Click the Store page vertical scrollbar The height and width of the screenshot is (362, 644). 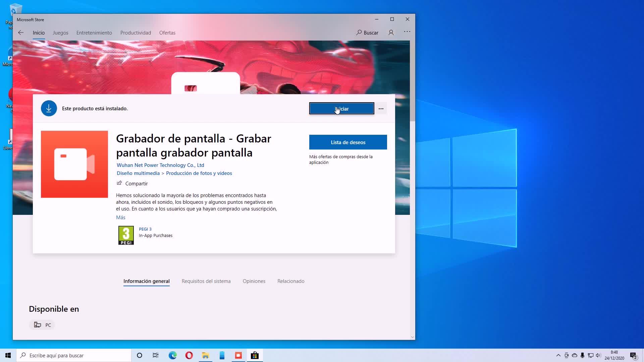(413, 80)
